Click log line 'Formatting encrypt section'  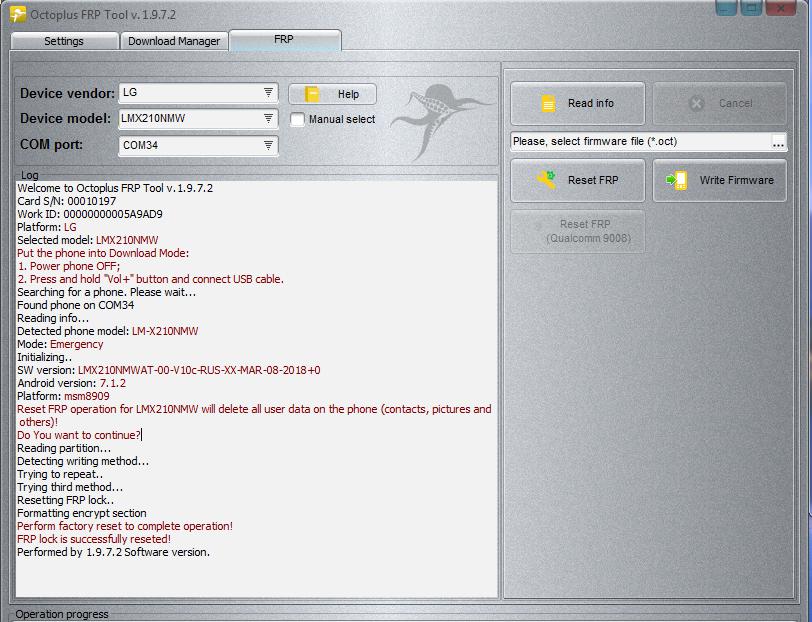pos(82,513)
